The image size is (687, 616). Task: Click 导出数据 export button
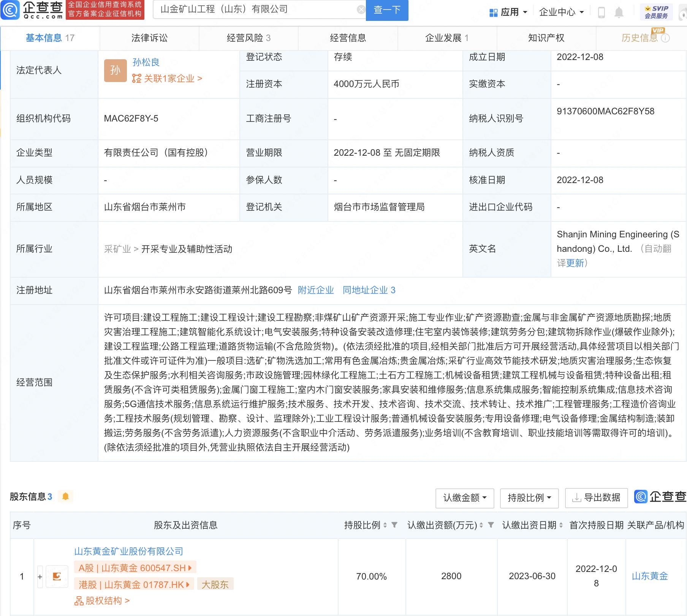click(596, 498)
